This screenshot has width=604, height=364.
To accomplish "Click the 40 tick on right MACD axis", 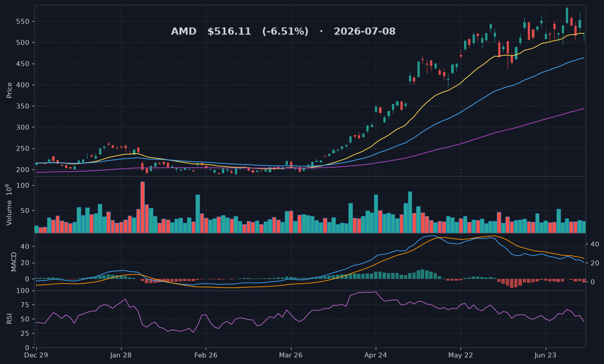I will pyautogui.click(x=595, y=244).
